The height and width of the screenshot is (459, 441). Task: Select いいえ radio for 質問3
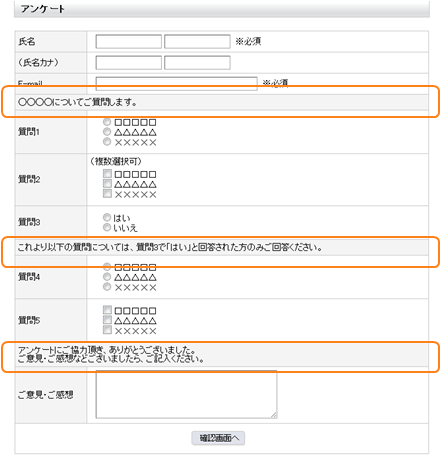coord(107,227)
